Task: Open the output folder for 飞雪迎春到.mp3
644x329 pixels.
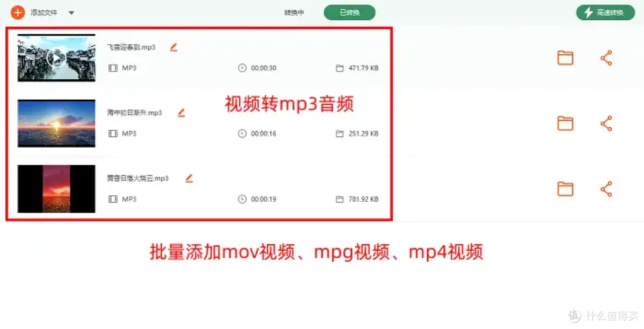Action: click(565, 58)
